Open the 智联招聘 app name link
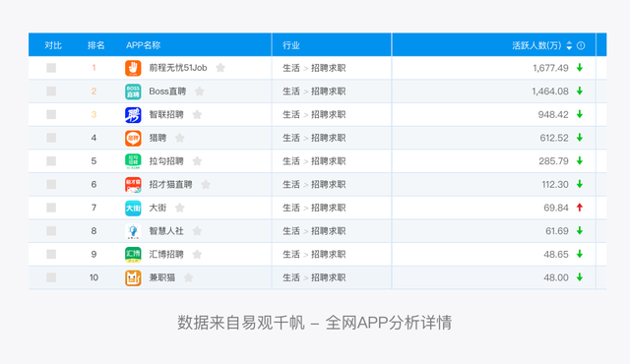 coord(166,114)
